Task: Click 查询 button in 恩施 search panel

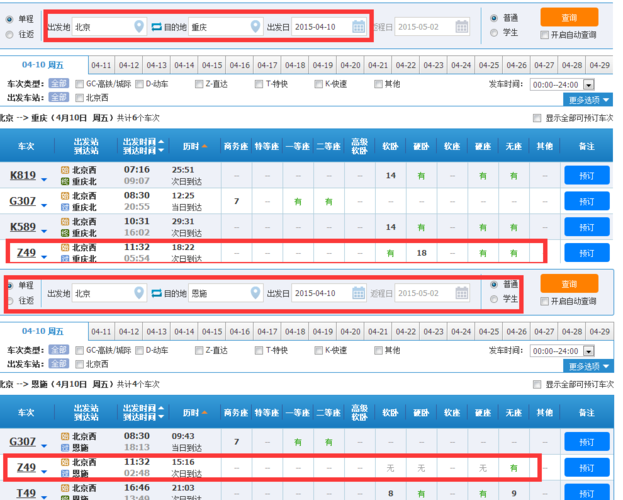Action: pos(569,284)
